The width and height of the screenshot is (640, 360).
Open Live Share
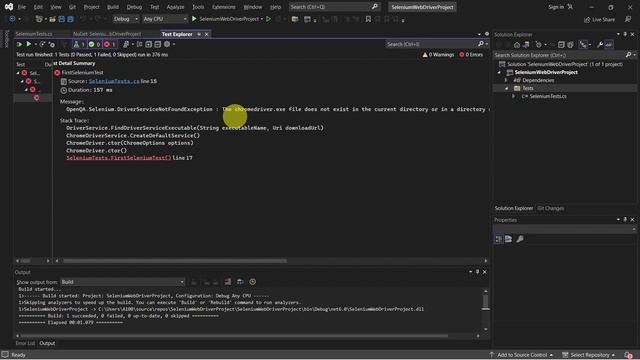[599, 19]
